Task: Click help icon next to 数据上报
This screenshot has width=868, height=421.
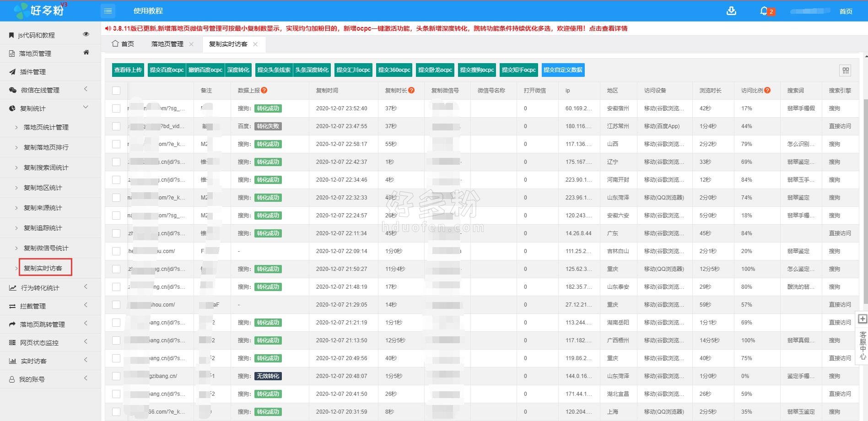Action: (264, 91)
